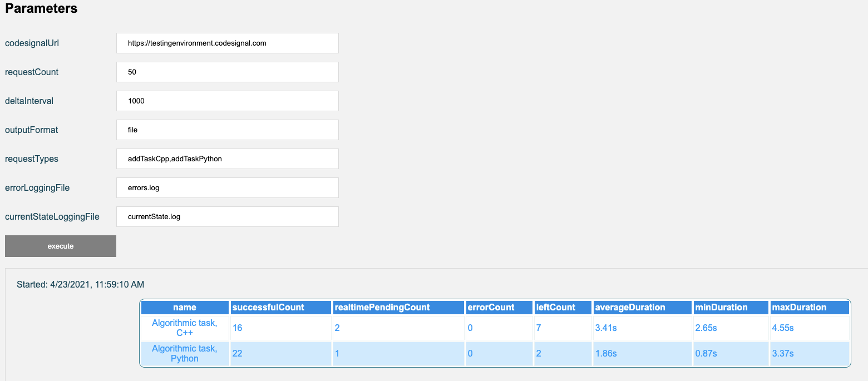
Task: Focus the currentStateLoggingFile input field
Action: pyautogui.click(x=228, y=216)
